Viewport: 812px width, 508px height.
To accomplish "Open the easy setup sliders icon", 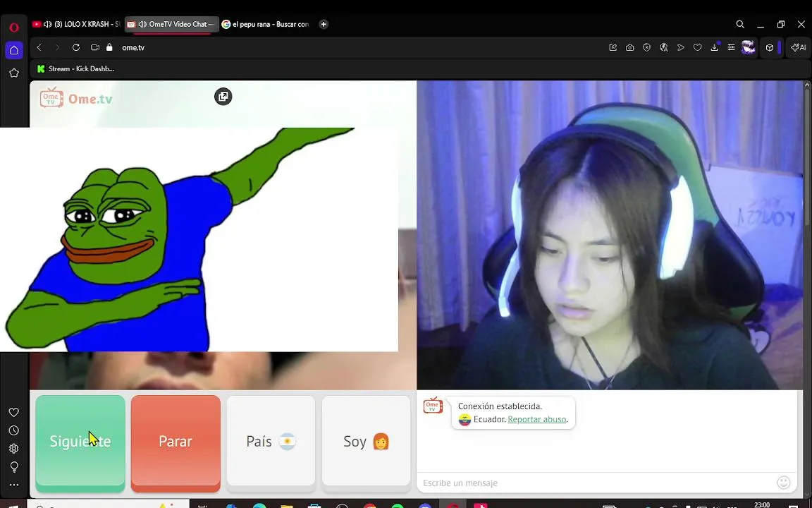I will click(731, 47).
